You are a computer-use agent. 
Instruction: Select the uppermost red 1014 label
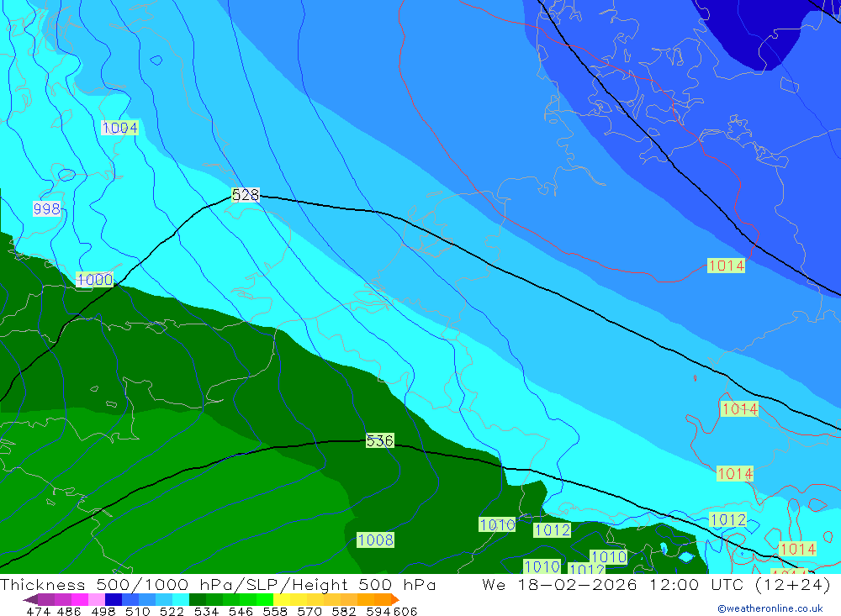pyautogui.click(x=727, y=266)
